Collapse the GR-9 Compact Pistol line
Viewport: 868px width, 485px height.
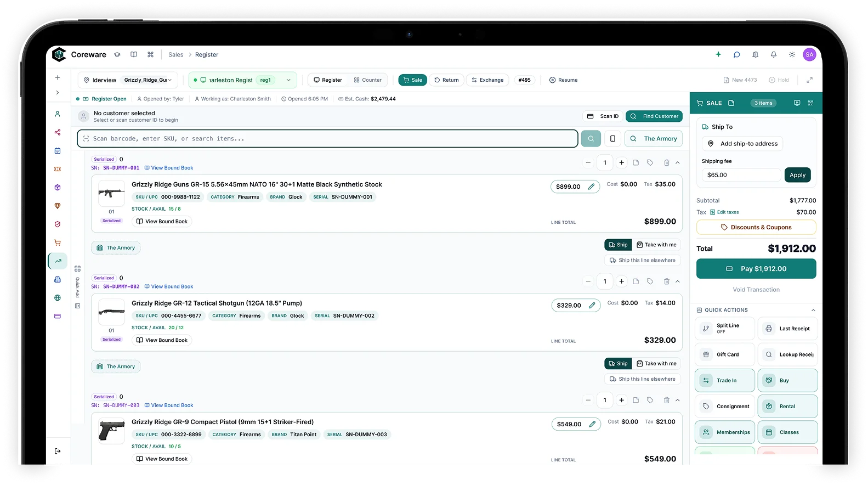tap(678, 401)
